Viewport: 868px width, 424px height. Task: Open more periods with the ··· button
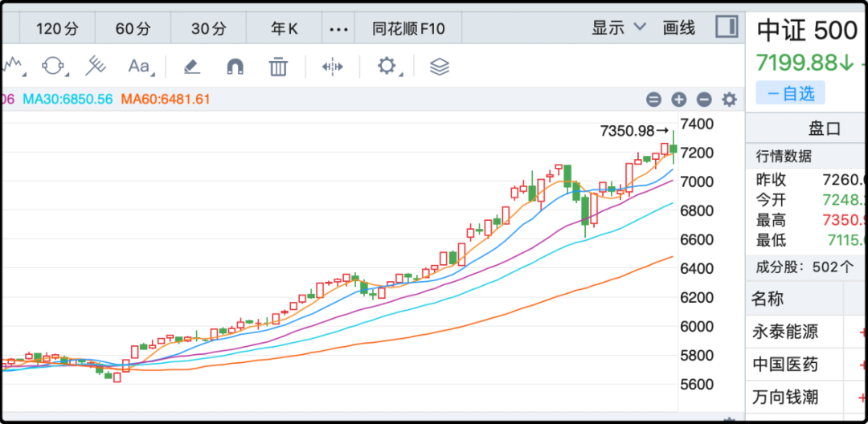coord(339,29)
